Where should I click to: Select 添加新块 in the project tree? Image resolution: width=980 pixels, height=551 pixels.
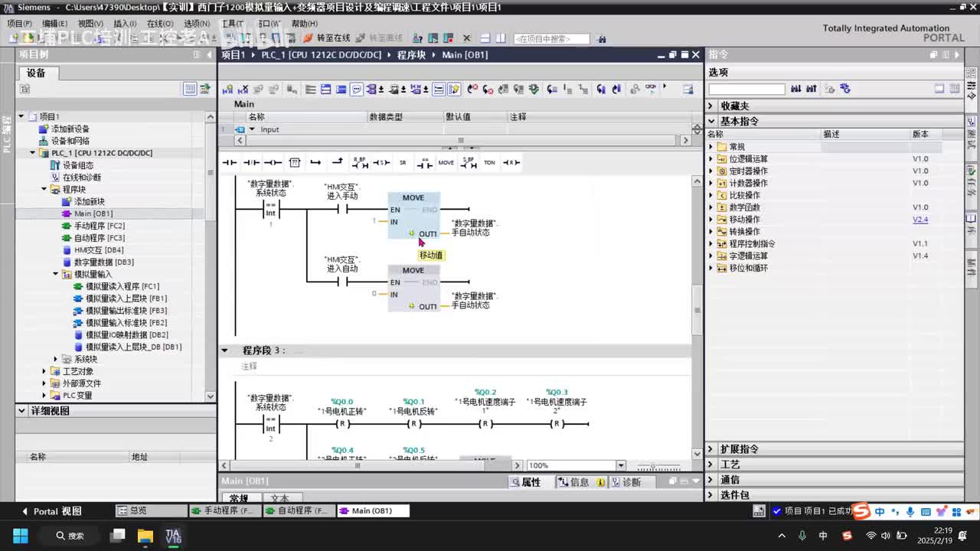click(x=89, y=201)
